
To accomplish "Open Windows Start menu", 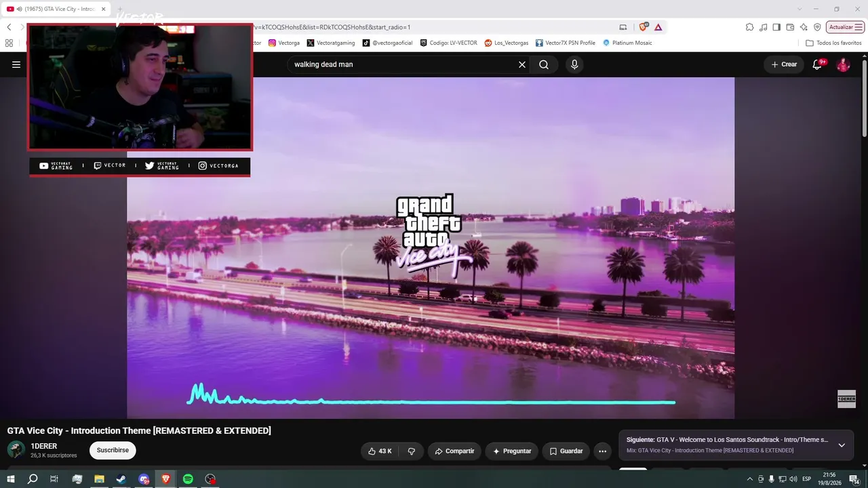I will point(11,479).
